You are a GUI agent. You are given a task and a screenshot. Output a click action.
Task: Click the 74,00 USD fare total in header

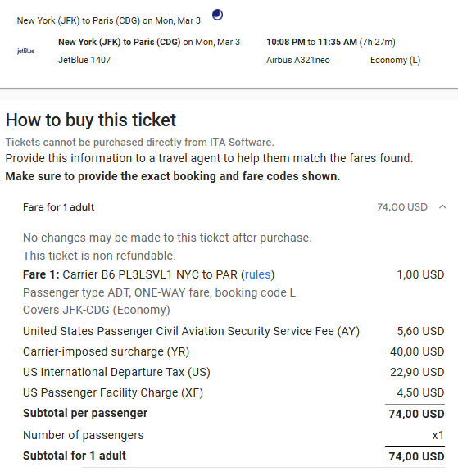click(402, 207)
